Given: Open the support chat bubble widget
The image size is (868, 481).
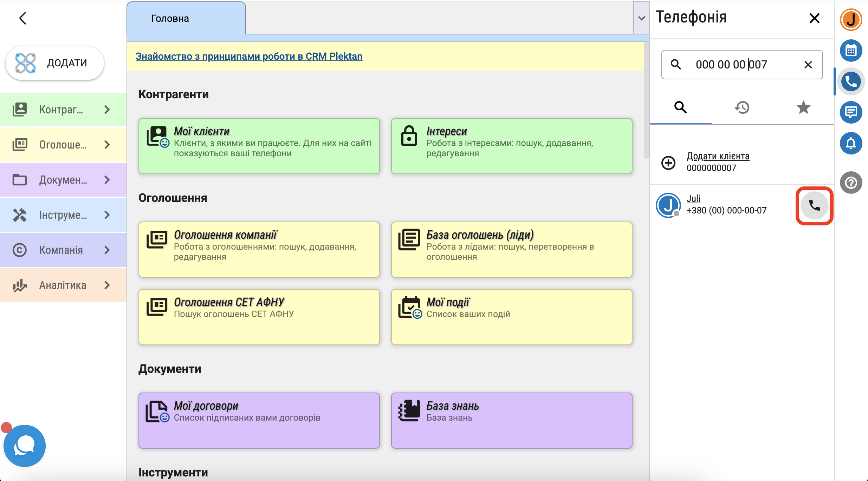Looking at the screenshot, I should click(24, 446).
